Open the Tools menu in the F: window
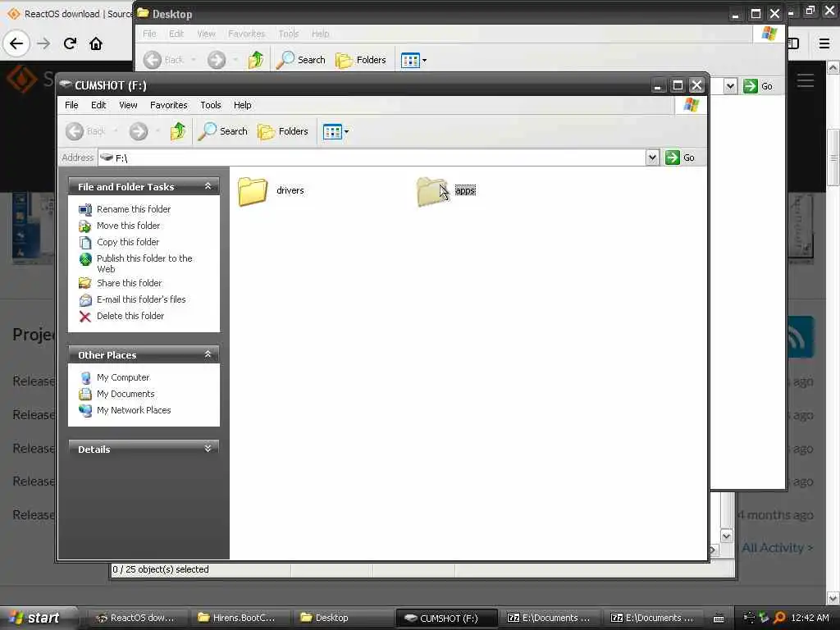 [x=211, y=105]
